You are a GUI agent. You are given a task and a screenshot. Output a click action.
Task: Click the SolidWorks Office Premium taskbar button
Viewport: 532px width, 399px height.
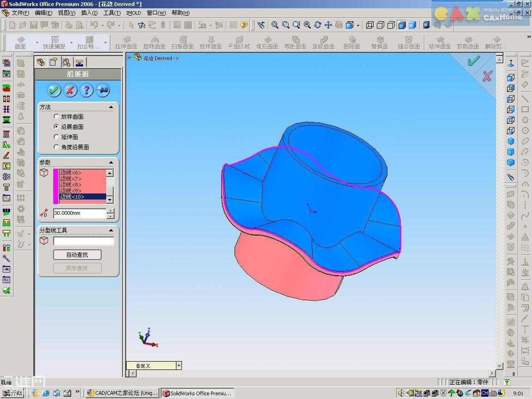[x=198, y=393]
